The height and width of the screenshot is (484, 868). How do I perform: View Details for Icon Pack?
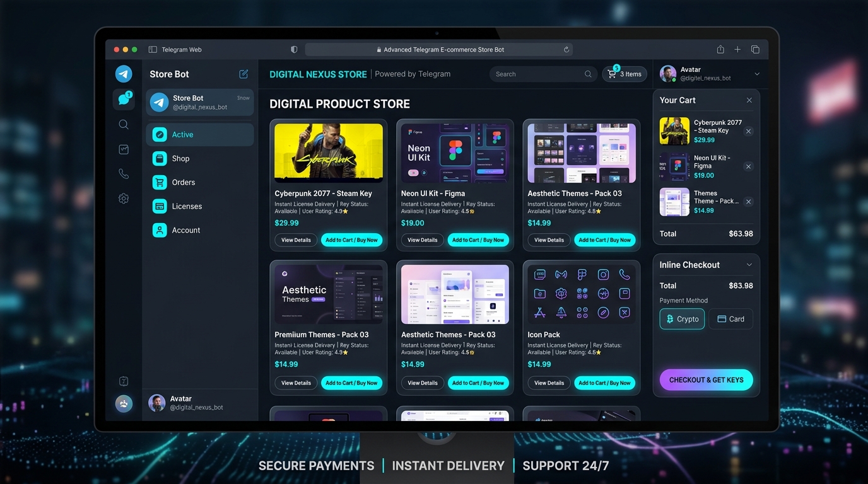549,383
